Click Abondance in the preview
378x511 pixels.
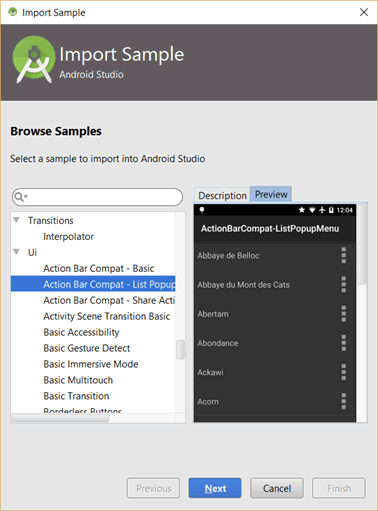tap(218, 343)
